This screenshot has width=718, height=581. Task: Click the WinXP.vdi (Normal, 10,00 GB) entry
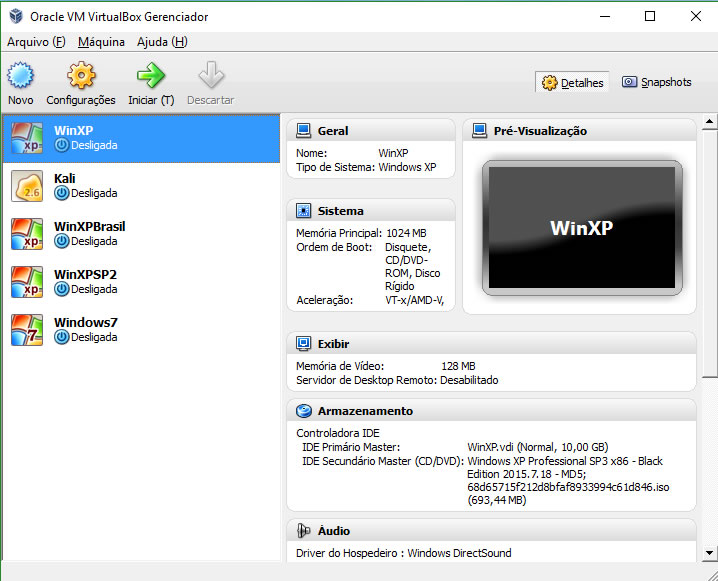(x=538, y=447)
